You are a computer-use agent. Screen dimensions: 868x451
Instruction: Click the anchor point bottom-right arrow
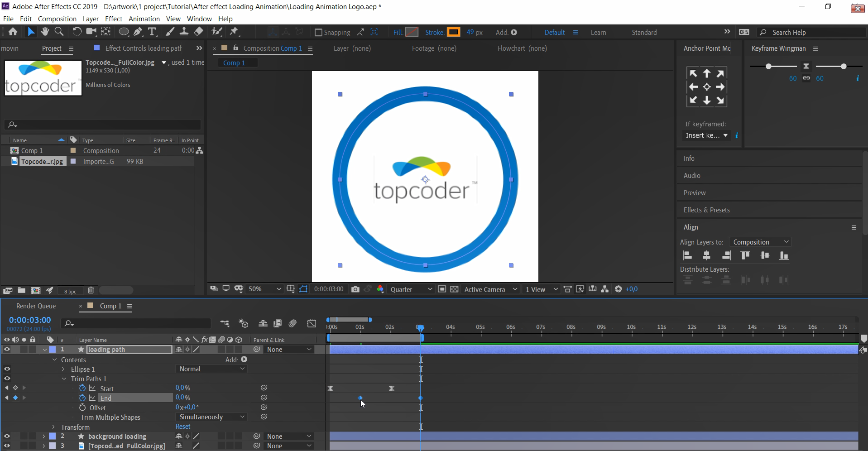[x=721, y=101]
